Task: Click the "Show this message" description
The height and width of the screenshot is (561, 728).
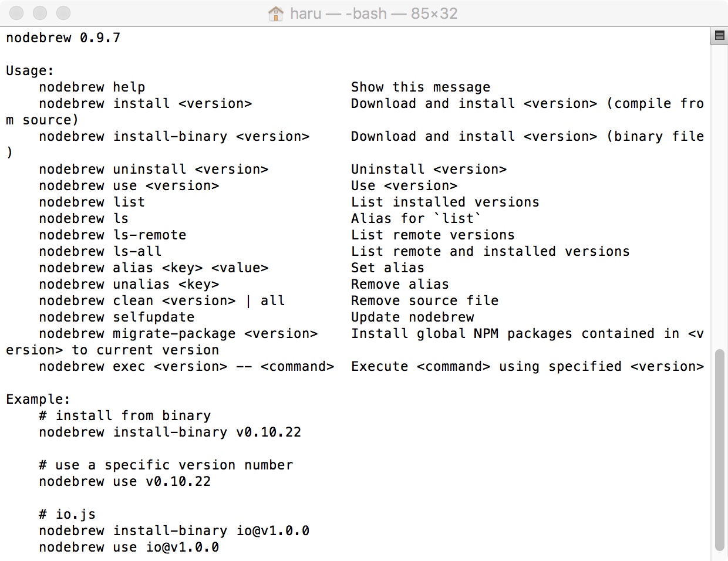Action: (420, 87)
